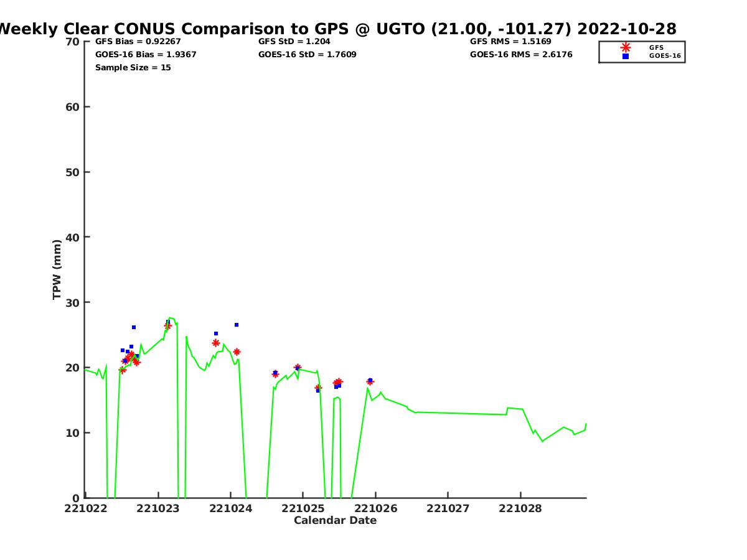This screenshot has height=560, width=747.
Task: Select the GFS marker just before 221026
Action: coord(370,381)
